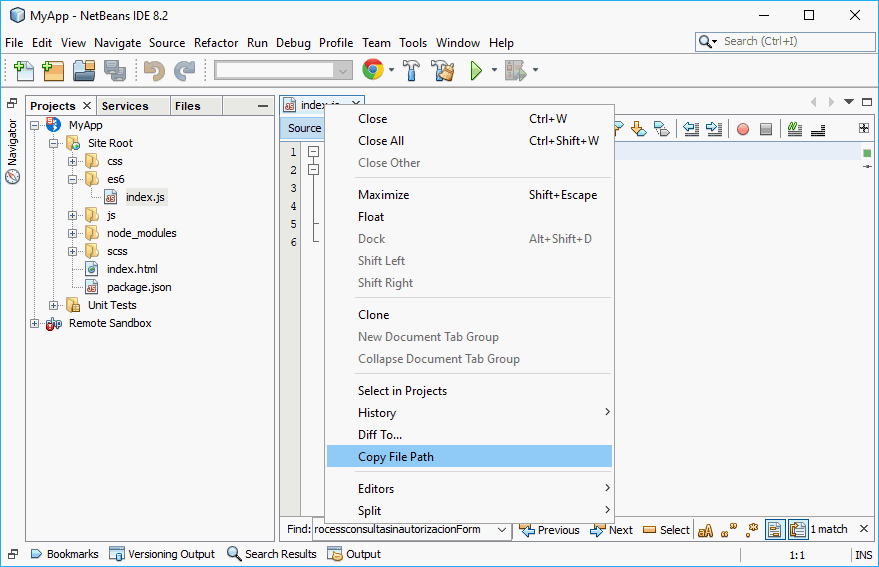
Task: Click the Open Project folder icon
Action: (84, 70)
